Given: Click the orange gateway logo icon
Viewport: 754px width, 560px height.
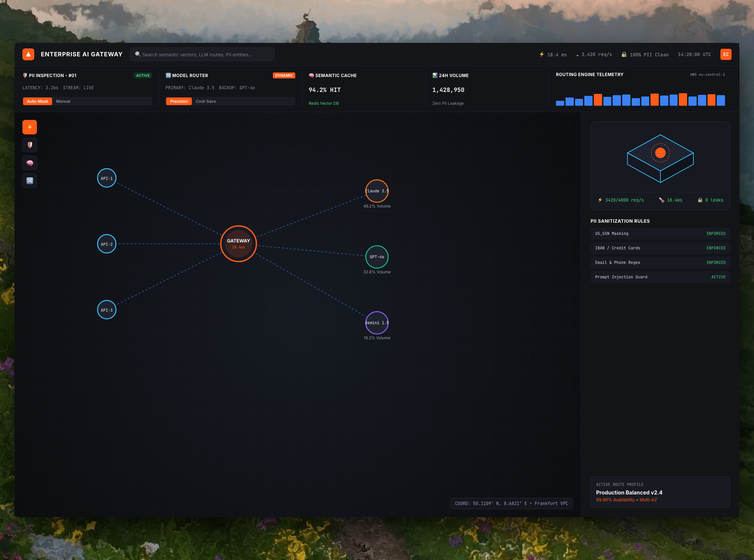Looking at the screenshot, I should coord(28,54).
